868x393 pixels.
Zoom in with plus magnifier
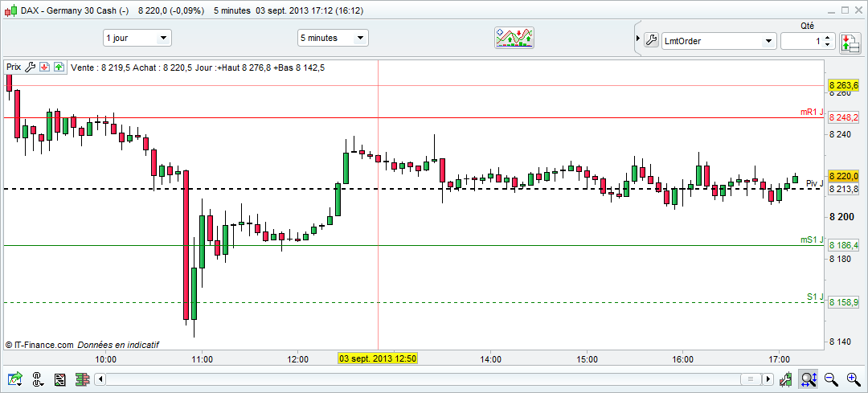point(853,379)
